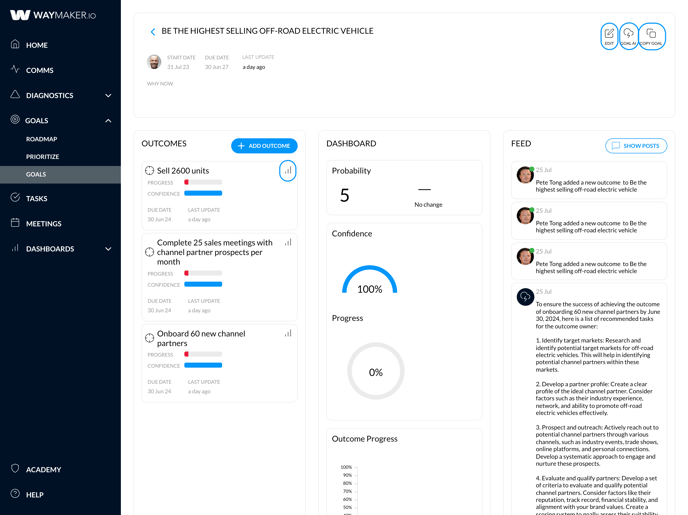Open Complete 25 sales meetings outcome title

click(215, 252)
